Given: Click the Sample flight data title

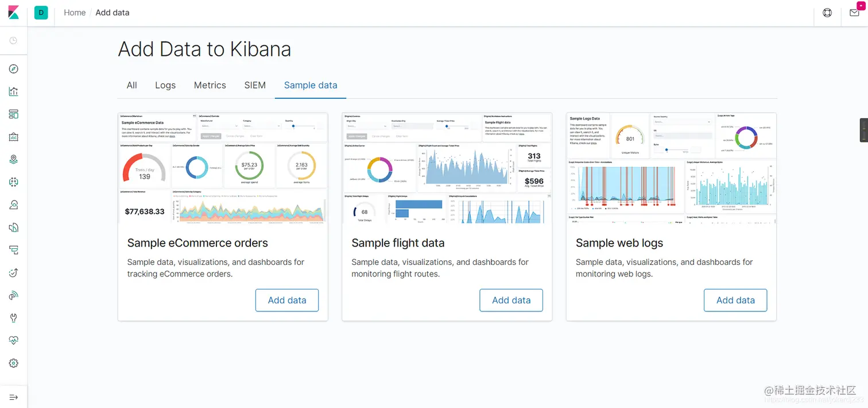Looking at the screenshot, I should [x=398, y=243].
